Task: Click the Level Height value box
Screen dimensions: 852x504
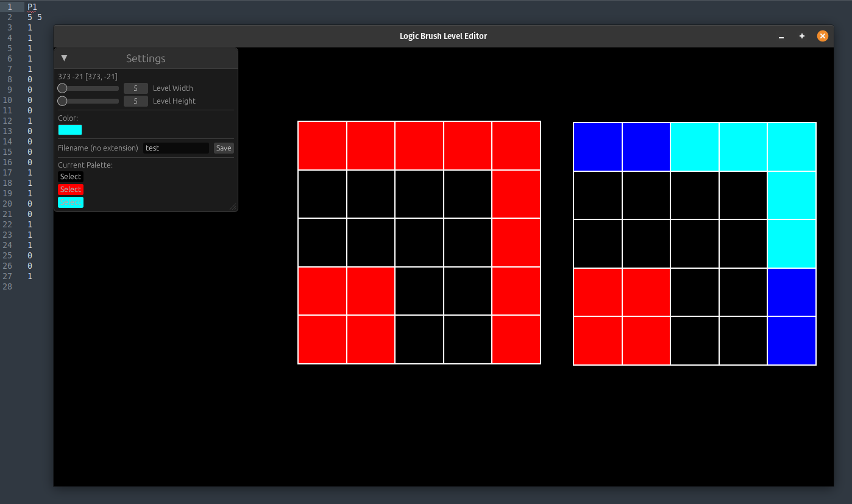Action: click(136, 101)
